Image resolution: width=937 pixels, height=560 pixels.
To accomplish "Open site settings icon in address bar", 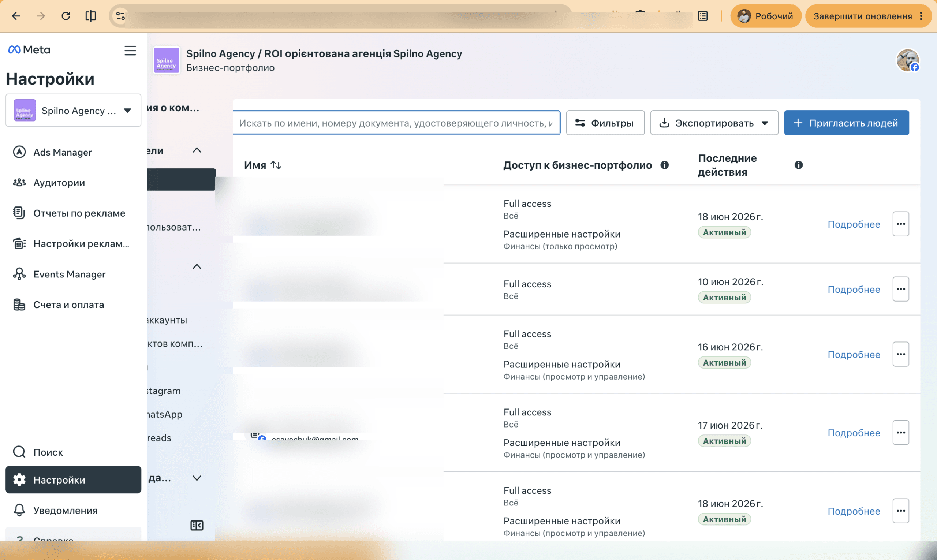I will coord(120,16).
